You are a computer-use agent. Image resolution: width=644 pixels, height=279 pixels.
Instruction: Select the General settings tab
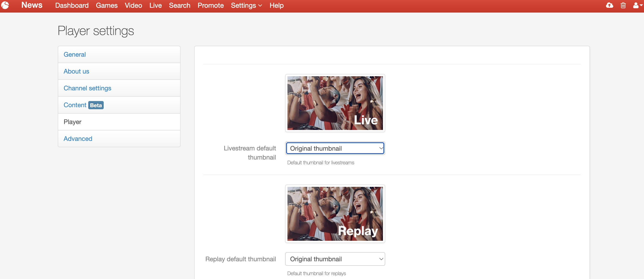[75, 54]
